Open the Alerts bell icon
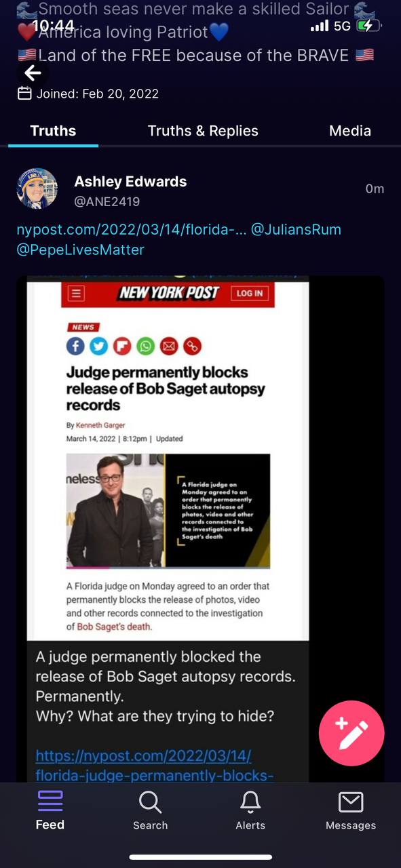Viewport: 401px width, 868px height. 250,802
